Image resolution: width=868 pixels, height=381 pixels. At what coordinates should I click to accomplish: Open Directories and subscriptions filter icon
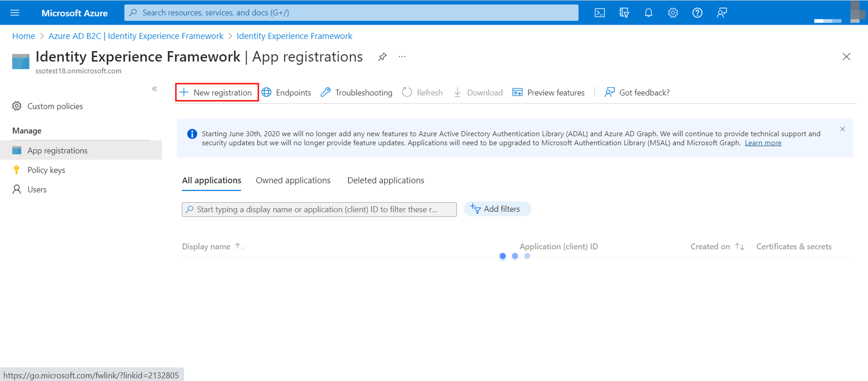click(x=624, y=13)
